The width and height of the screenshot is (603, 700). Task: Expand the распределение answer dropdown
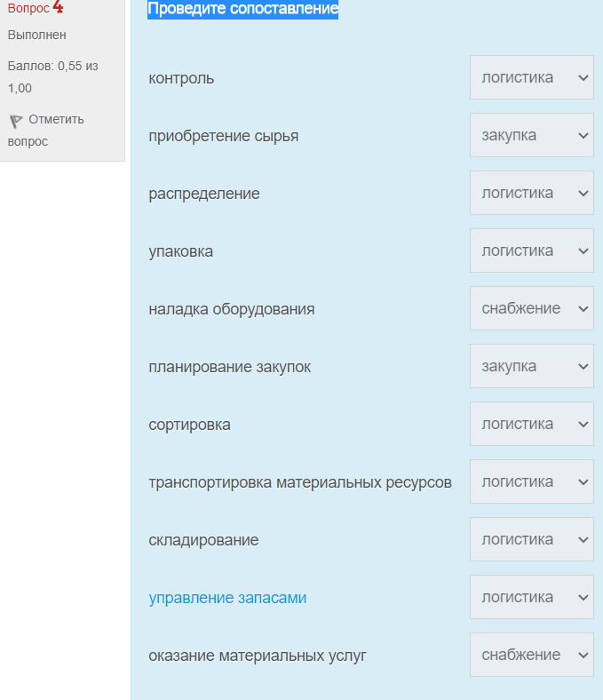[532, 193]
